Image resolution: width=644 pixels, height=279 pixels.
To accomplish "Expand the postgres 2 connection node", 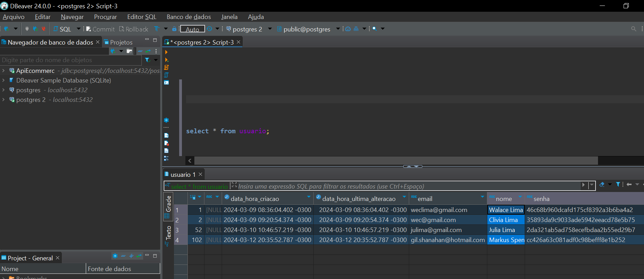I will (3, 99).
